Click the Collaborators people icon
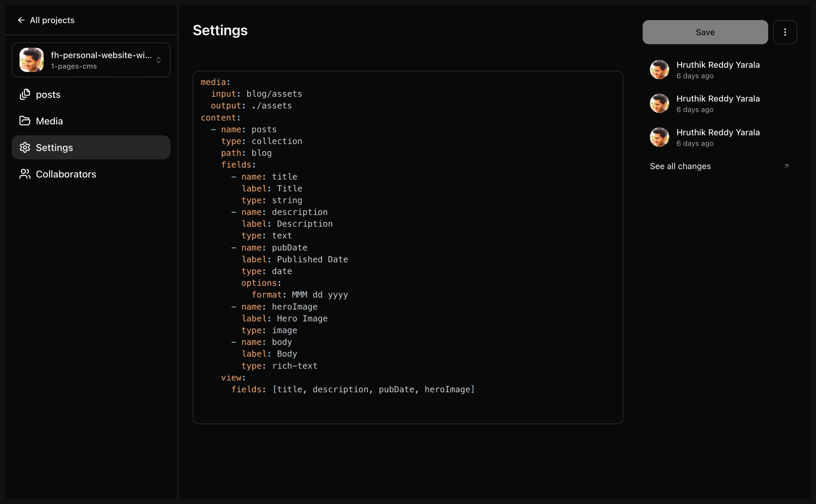Screen dimensions: 816x504 click(x=25, y=174)
